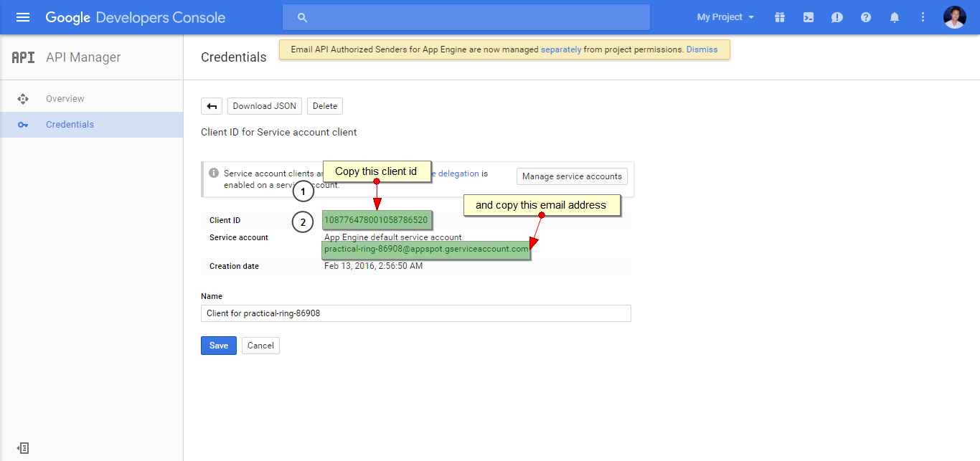Viewport: 980px width, 461px height.
Task: Select Credentials in the sidebar
Action: [92, 125]
